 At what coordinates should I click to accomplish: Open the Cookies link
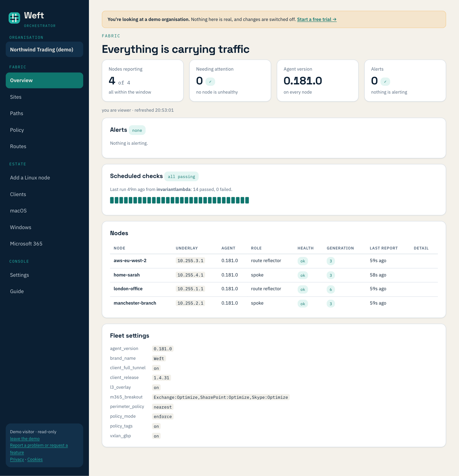35,459
